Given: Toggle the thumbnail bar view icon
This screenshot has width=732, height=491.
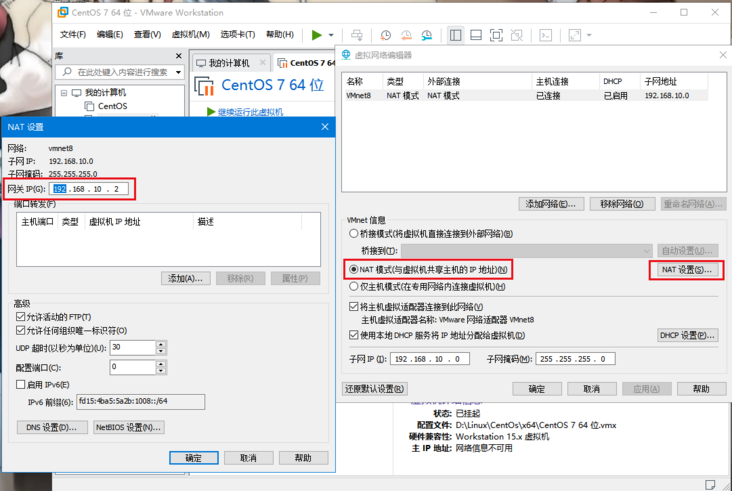Looking at the screenshot, I should pos(476,35).
